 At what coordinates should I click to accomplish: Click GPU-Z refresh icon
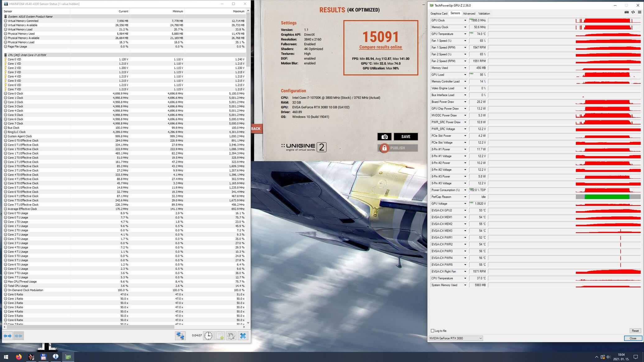pyautogui.click(x=633, y=12)
